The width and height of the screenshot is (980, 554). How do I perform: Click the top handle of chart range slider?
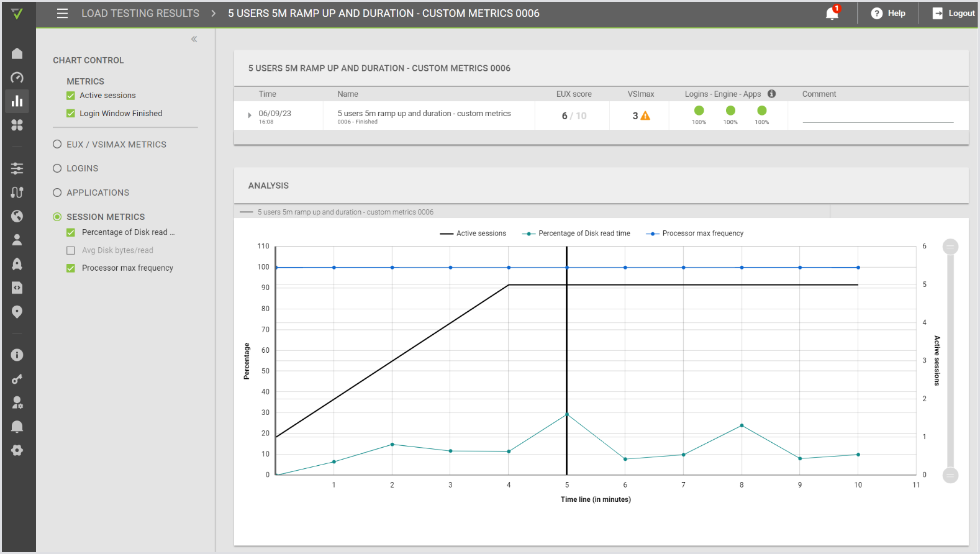[950, 247]
